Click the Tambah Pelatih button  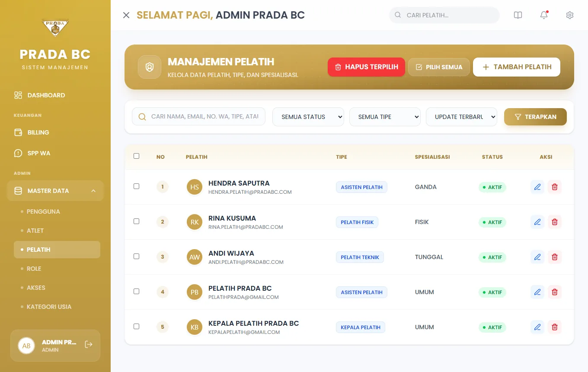[x=517, y=67]
